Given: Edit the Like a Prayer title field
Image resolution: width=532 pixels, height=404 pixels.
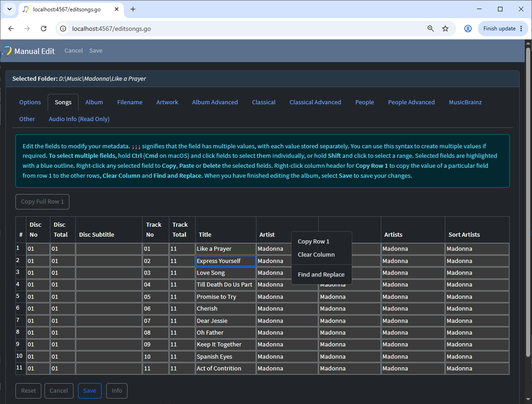Looking at the screenshot, I should click(x=226, y=249).
